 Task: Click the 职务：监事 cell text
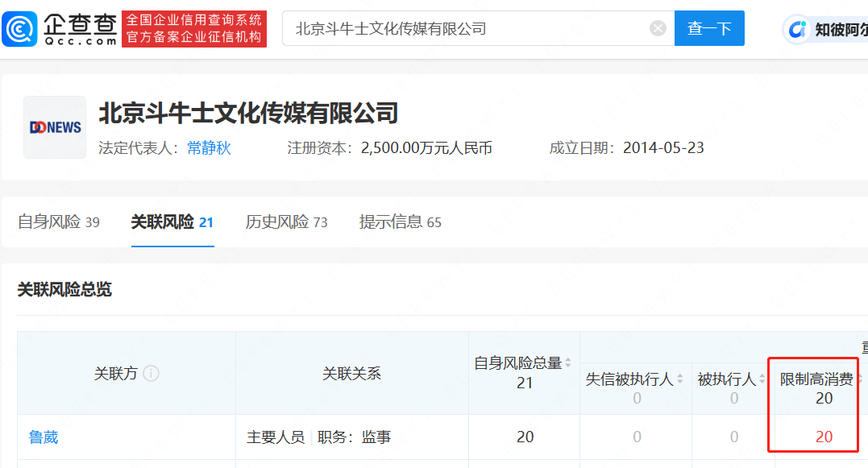click(355, 437)
